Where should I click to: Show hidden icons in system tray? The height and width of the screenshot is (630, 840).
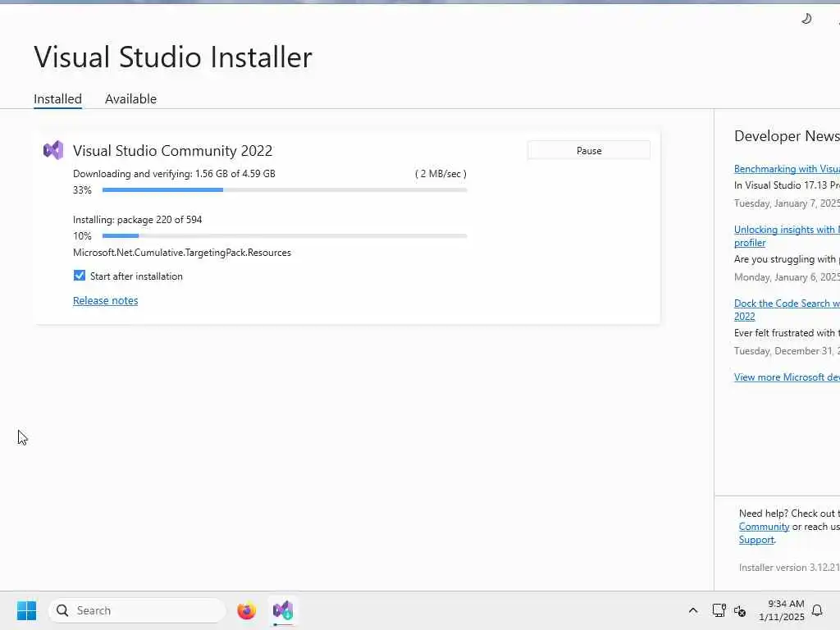tap(692, 610)
